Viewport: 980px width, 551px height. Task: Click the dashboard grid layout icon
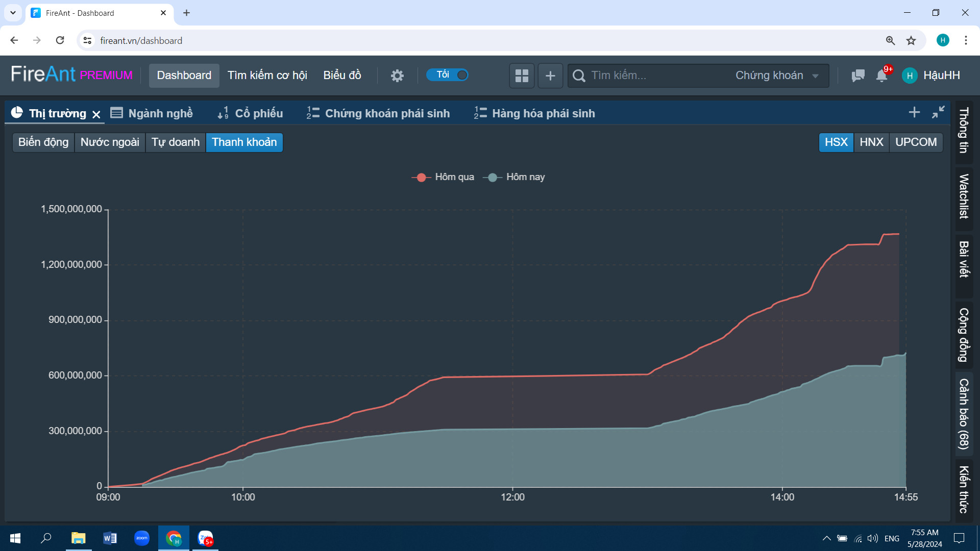(x=522, y=76)
